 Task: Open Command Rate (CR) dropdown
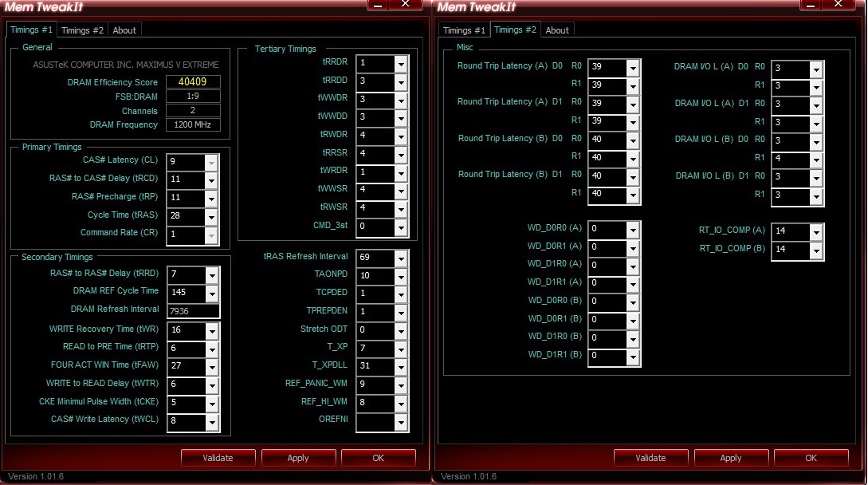click(211, 235)
